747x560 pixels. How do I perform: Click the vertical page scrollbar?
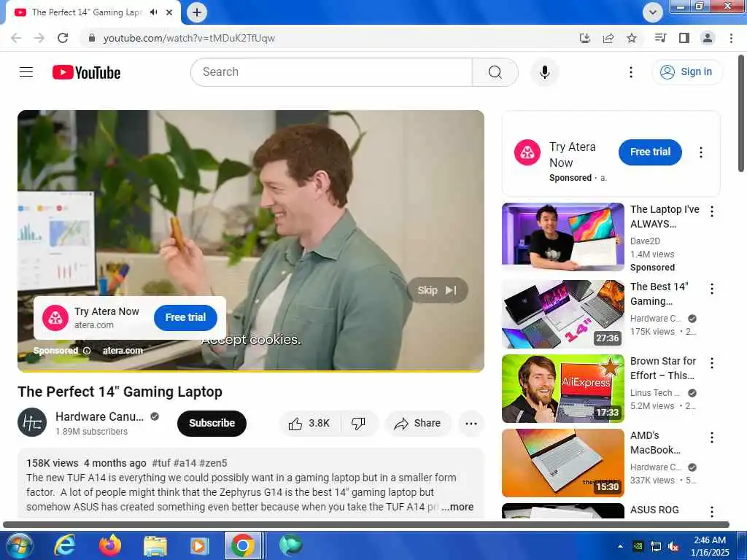[741, 114]
